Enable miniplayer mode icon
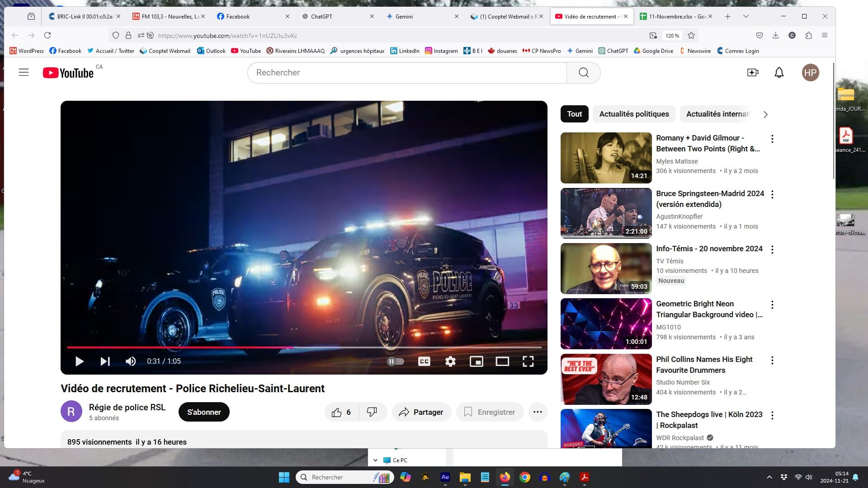The height and width of the screenshot is (488, 868). point(476,361)
